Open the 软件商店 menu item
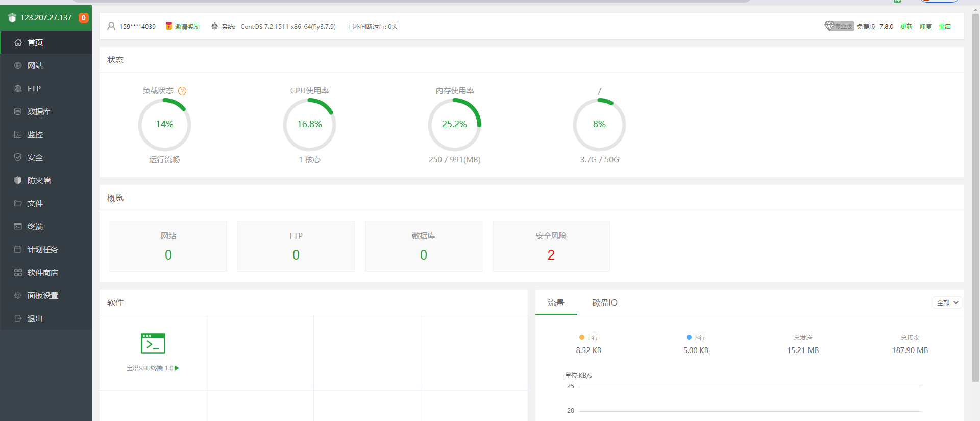980x421 pixels. pos(46,272)
